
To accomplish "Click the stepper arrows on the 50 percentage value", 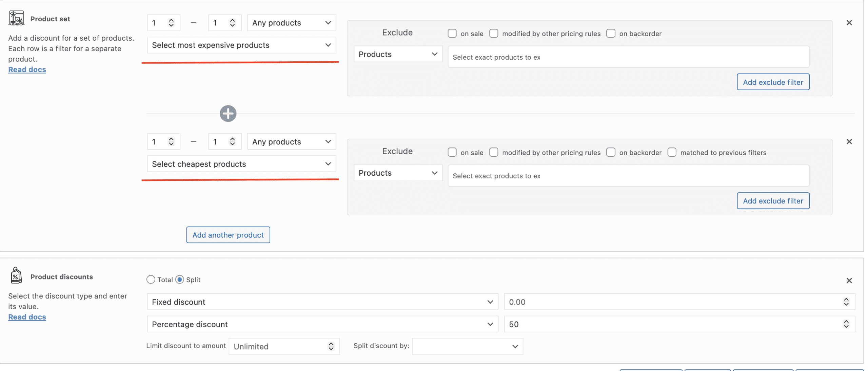I will [x=846, y=324].
